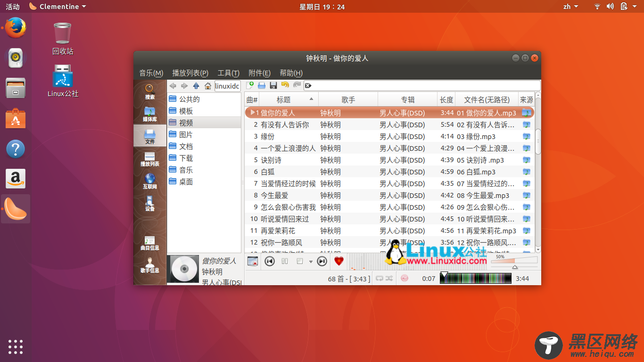Love the current track (heart)
644x362 pixels.
coord(339,261)
